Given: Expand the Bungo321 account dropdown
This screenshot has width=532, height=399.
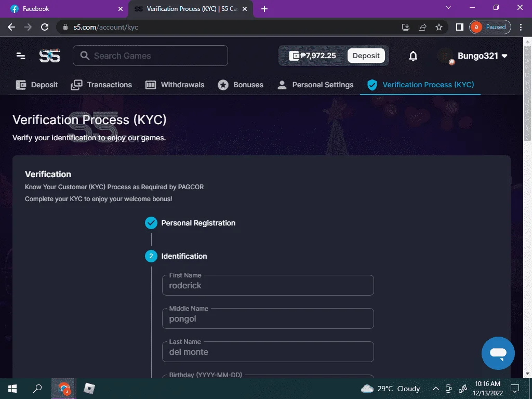Looking at the screenshot, I should (504, 56).
